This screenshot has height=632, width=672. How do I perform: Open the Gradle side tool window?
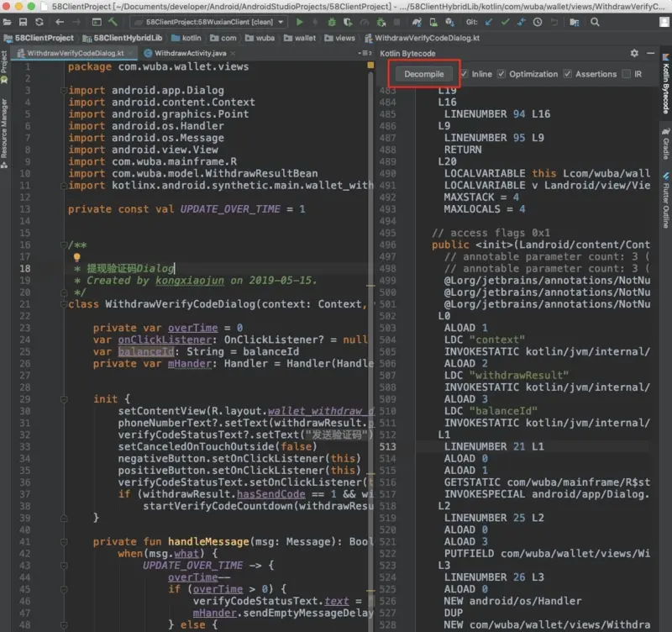click(666, 144)
